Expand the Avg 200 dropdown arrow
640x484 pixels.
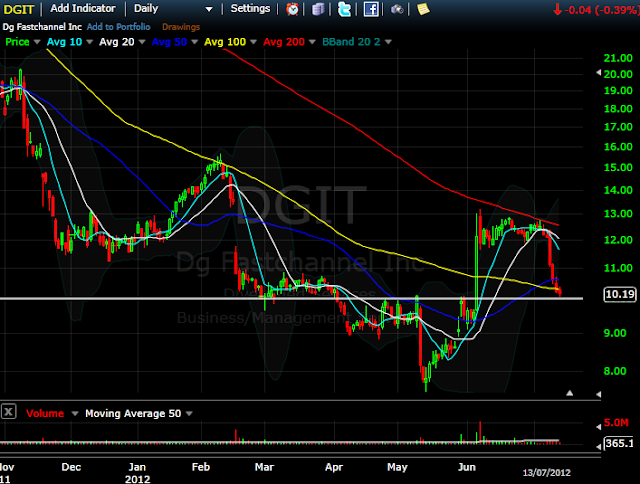click(x=312, y=42)
